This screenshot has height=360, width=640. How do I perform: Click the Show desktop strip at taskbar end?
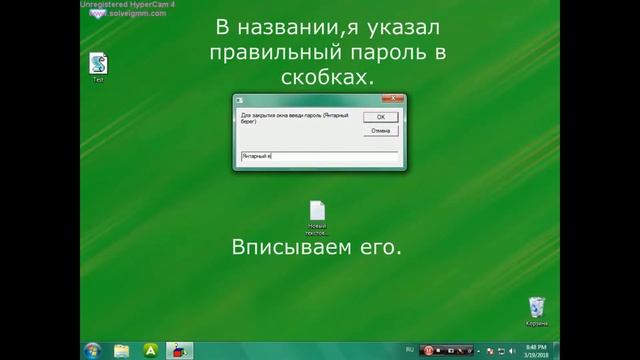(556, 351)
